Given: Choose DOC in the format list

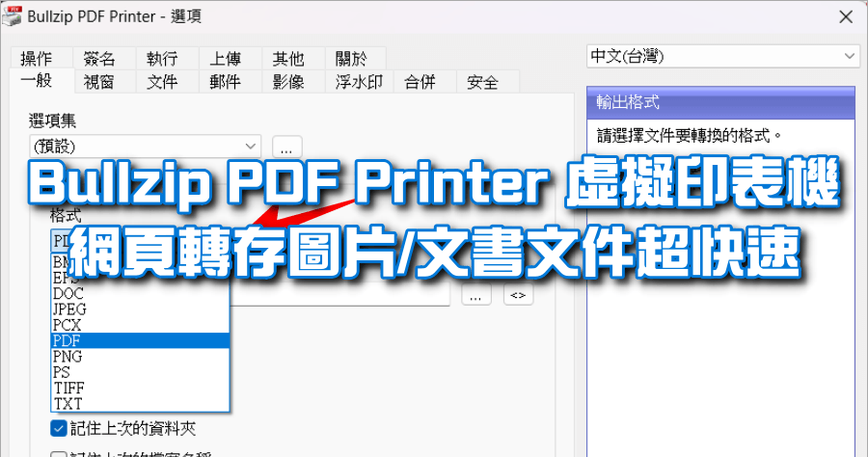Looking at the screenshot, I should point(140,294).
